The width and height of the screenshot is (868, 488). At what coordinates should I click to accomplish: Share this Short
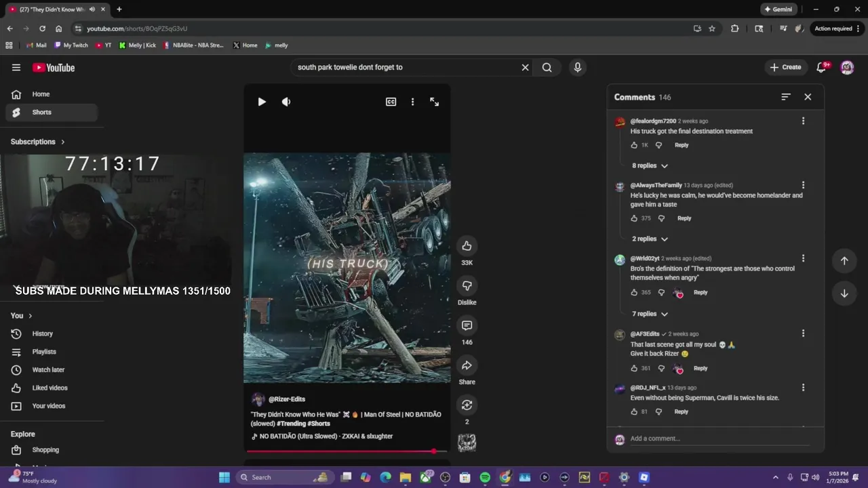[x=467, y=366]
